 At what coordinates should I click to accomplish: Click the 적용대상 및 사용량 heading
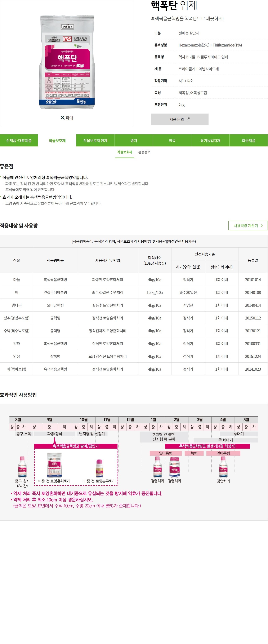point(19,225)
